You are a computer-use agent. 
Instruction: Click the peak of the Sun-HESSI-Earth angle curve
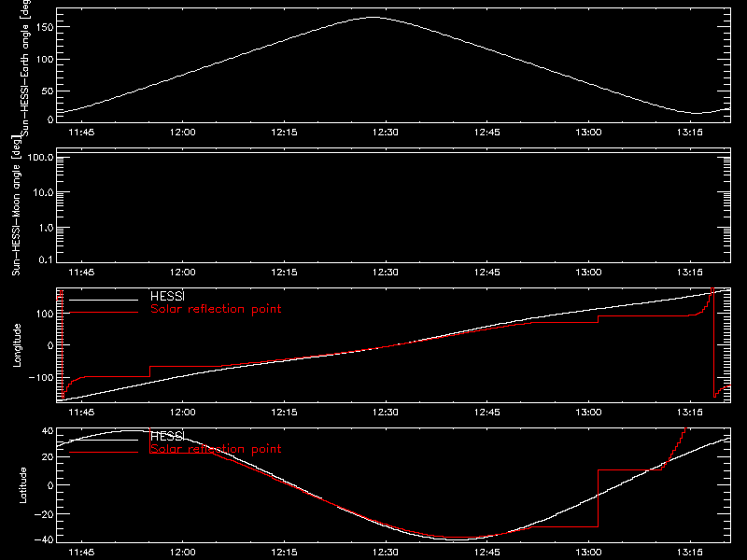click(373, 17)
